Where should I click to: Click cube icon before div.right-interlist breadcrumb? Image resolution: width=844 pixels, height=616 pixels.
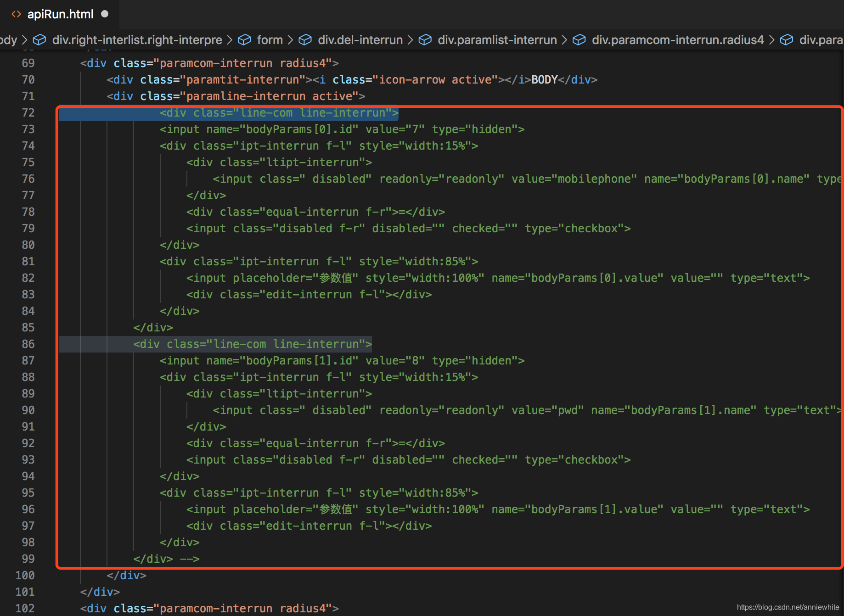(x=39, y=40)
